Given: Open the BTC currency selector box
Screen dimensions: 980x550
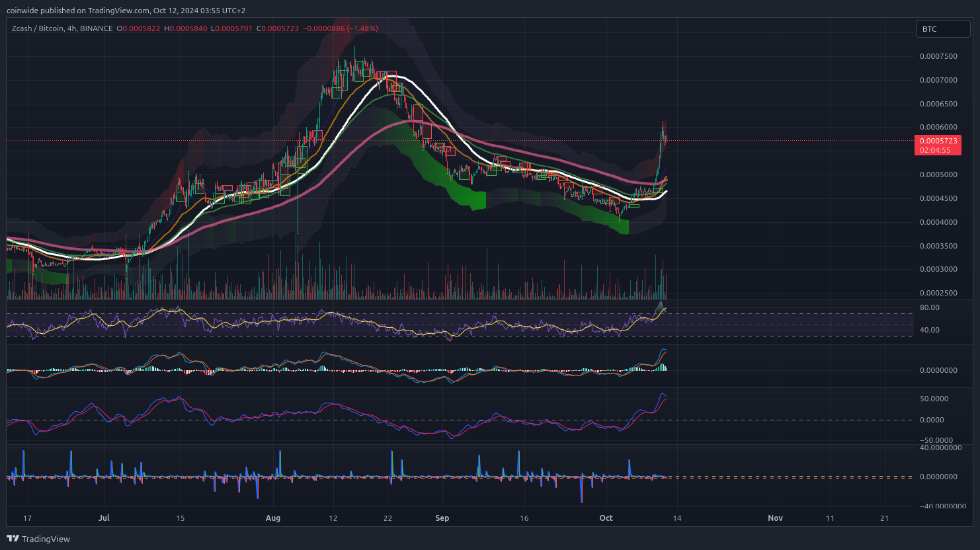Looking at the screenshot, I should click(942, 29).
